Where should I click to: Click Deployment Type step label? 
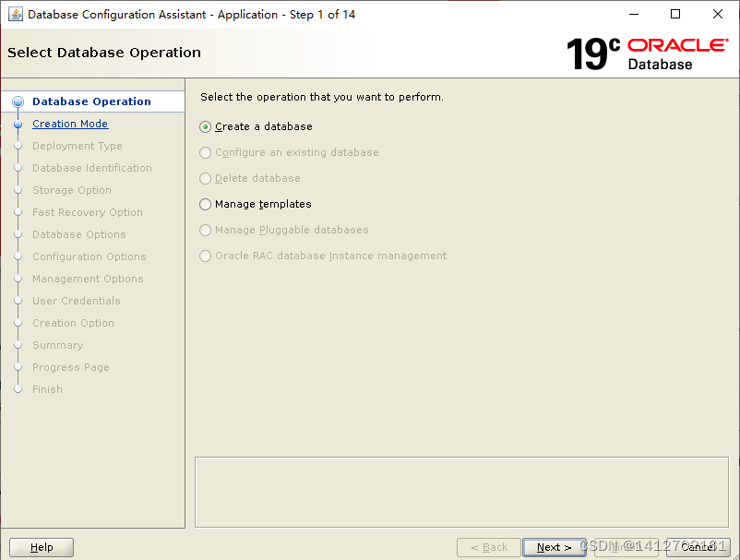[77, 146]
